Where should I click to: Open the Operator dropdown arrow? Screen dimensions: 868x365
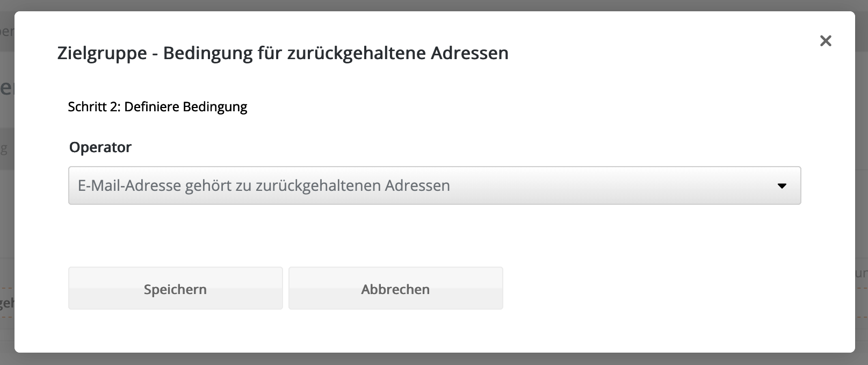pyautogui.click(x=782, y=186)
